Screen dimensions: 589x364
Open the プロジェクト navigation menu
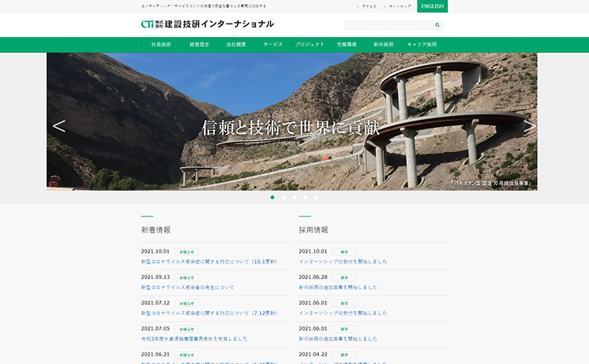pyautogui.click(x=310, y=45)
